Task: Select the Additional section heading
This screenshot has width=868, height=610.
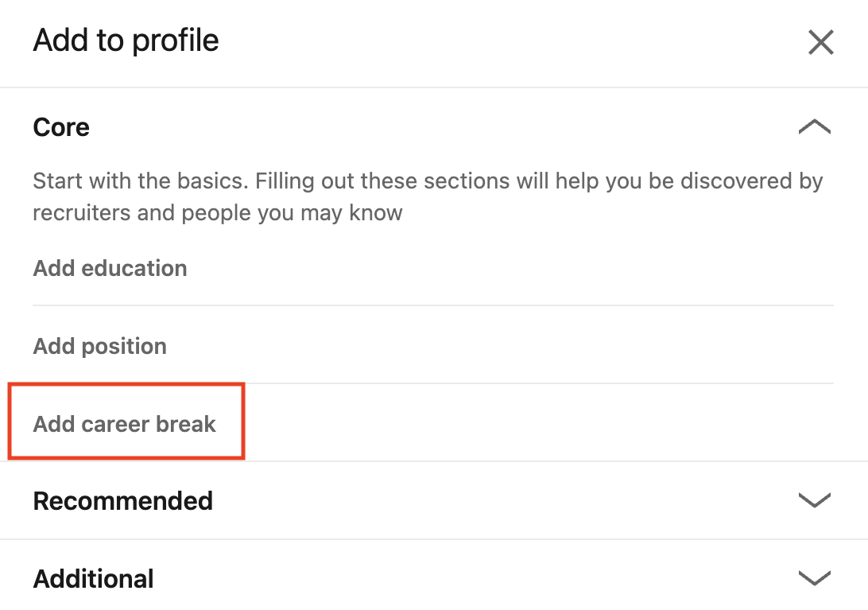Action: tap(93, 579)
